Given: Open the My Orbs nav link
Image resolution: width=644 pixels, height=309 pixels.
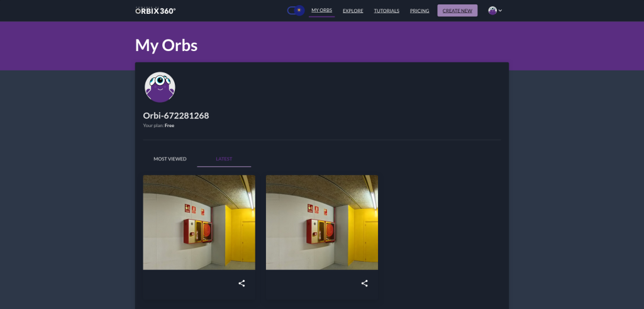Looking at the screenshot, I should pos(321,11).
